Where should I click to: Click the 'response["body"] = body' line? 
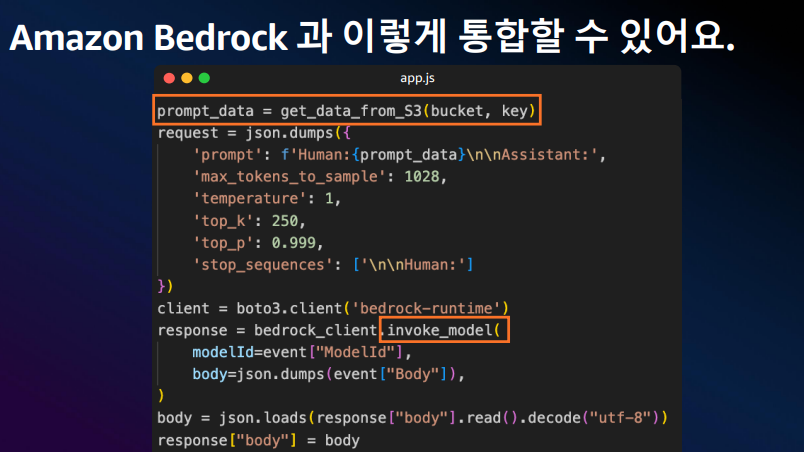[x=258, y=441]
